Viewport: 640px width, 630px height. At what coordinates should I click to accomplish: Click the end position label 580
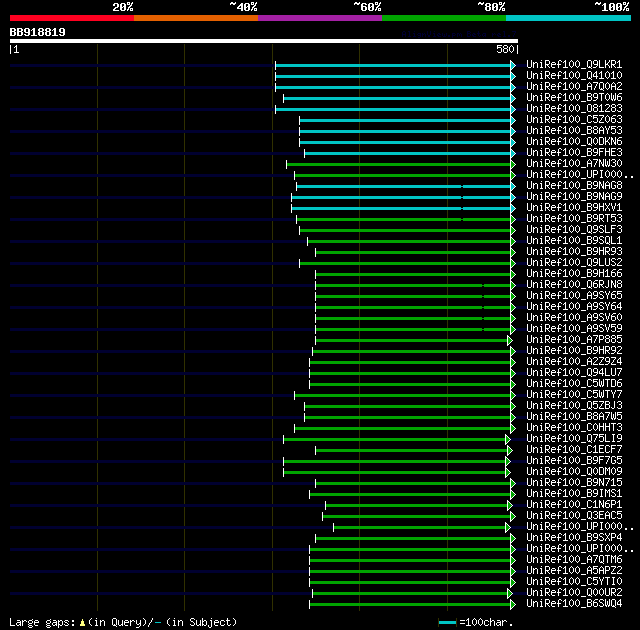[505, 49]
